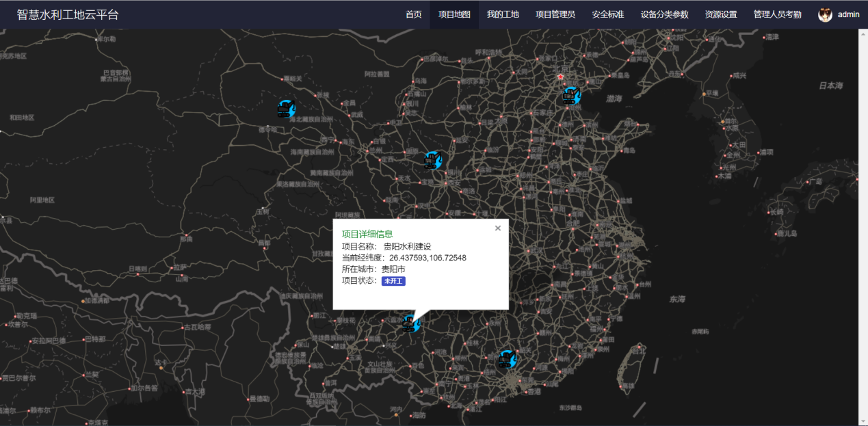Image resolution: width=868 pixels, height=426 pixels.
Task: Select the excavator marker in Qinghai
Action: click(286, 108)
